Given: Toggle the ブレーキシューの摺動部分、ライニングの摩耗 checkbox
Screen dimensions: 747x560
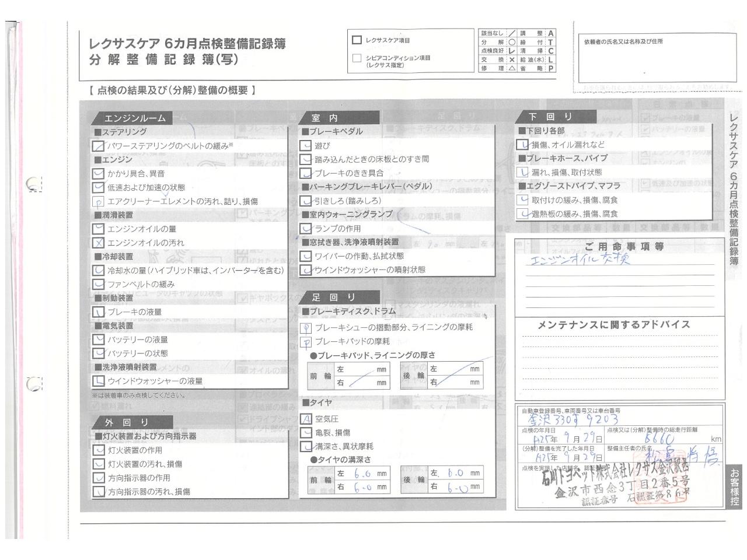Looking at the screenshot, I should click(x=306, y=328).
